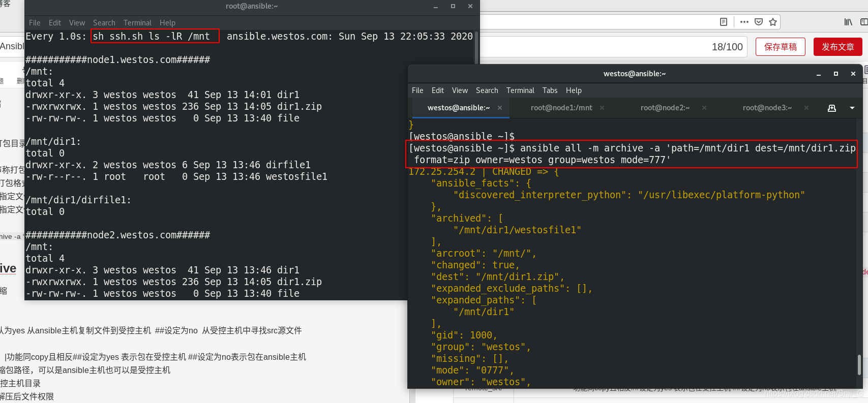868x403 pixels.
Task: Maximize the root@ansible terminal window
Action: tap(453, 7)
